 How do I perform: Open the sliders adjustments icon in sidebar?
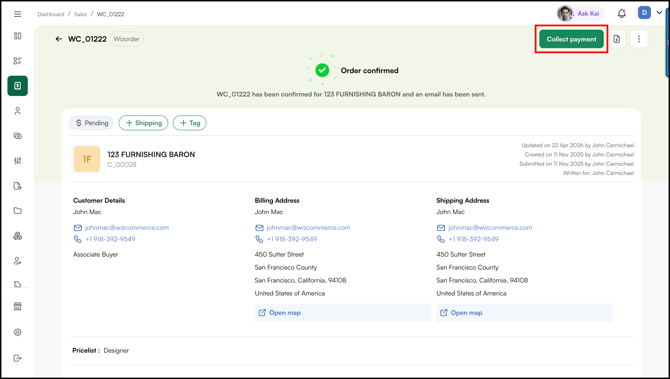[18, 161]
